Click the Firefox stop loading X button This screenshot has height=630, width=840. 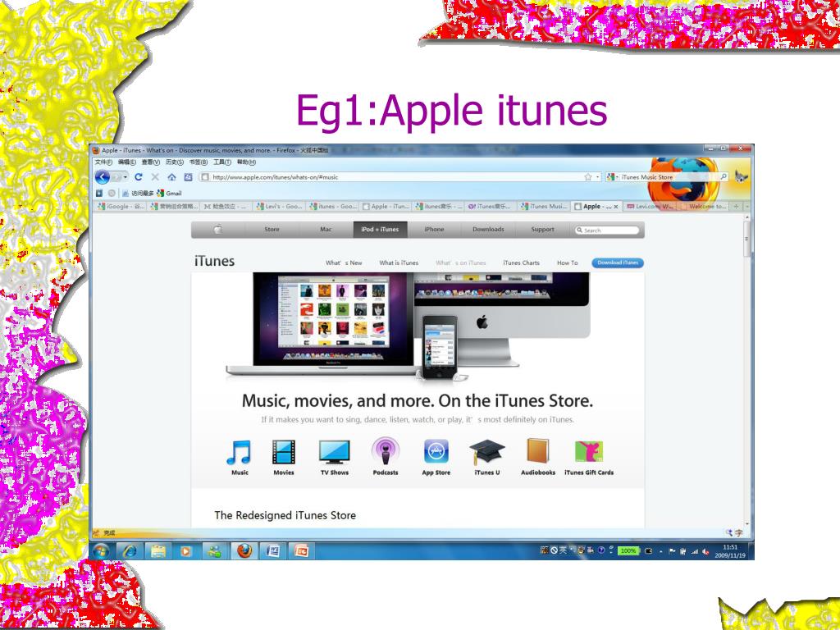pyautogui.click(x=155, y=177)
